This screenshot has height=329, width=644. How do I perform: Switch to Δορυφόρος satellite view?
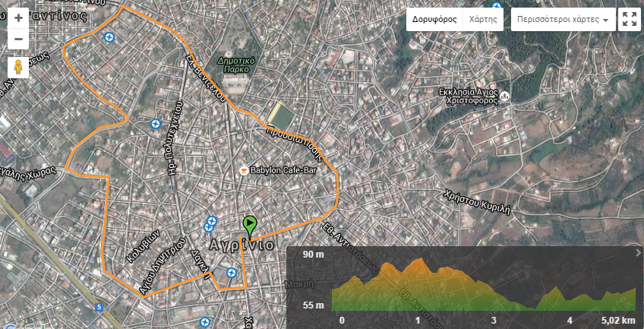pos(434,19)
